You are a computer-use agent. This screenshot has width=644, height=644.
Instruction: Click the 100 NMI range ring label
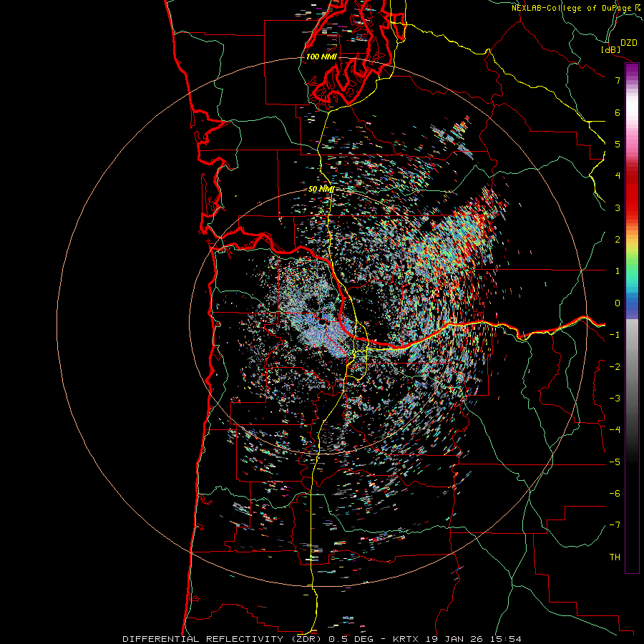point(321,57)
